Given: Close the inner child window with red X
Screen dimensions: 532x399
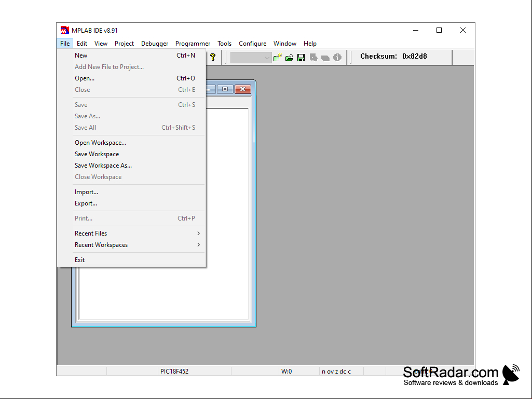Looking at the screenshot, I should point(242,89).
